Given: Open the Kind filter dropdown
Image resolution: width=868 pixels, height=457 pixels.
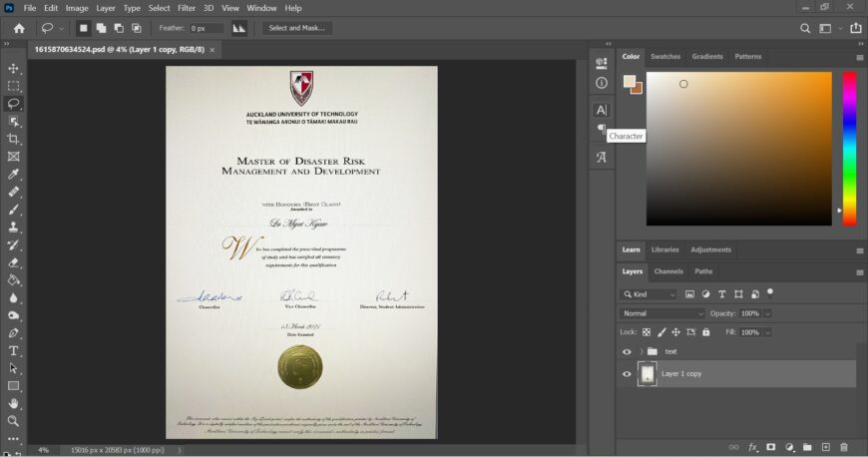Looking at the screenshot, I should pyautogui.click(x=649, y=294).
